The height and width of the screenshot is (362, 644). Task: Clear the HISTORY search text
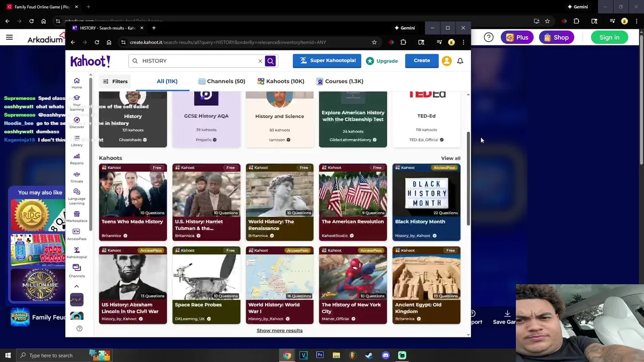(260, 61)
